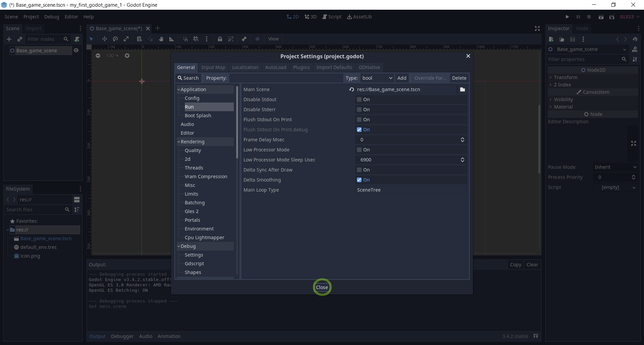
Task: Select Boot Splash in the settings tree
Action: tap(198, 116)
